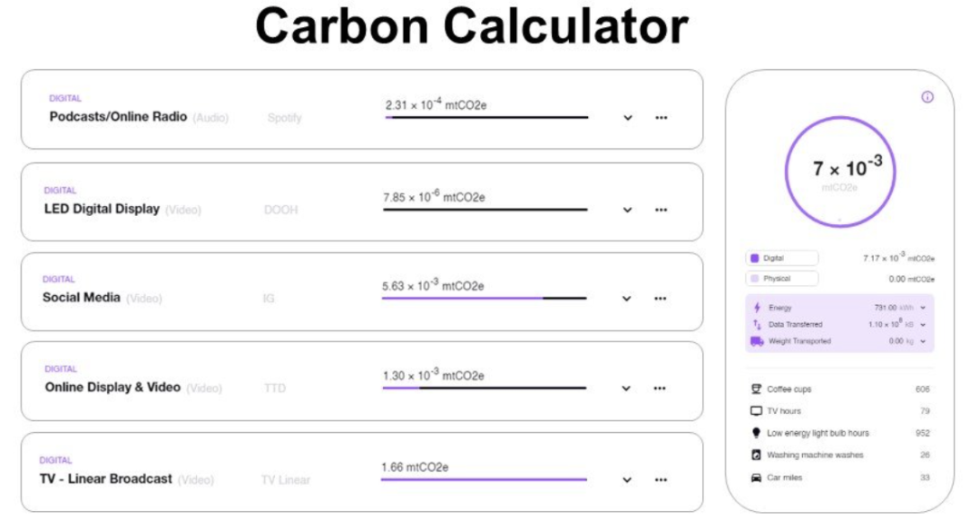Click the info icon in summary panel

coord(926,97)
